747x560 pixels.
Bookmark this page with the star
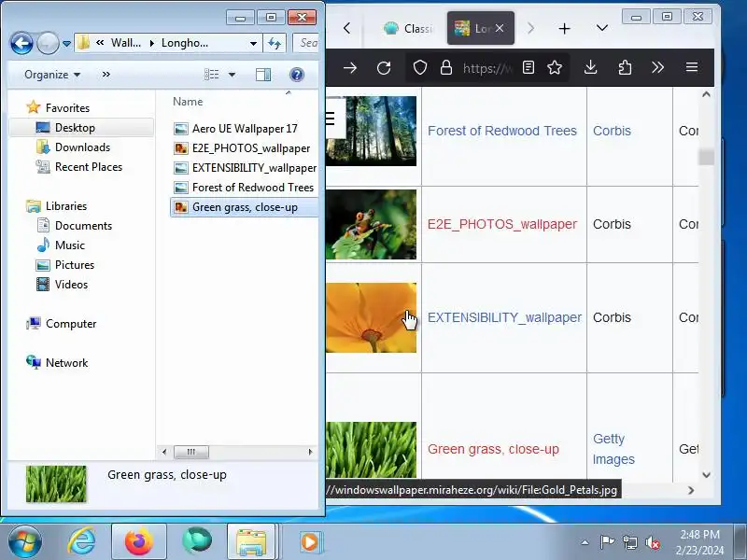click(555, 67)
